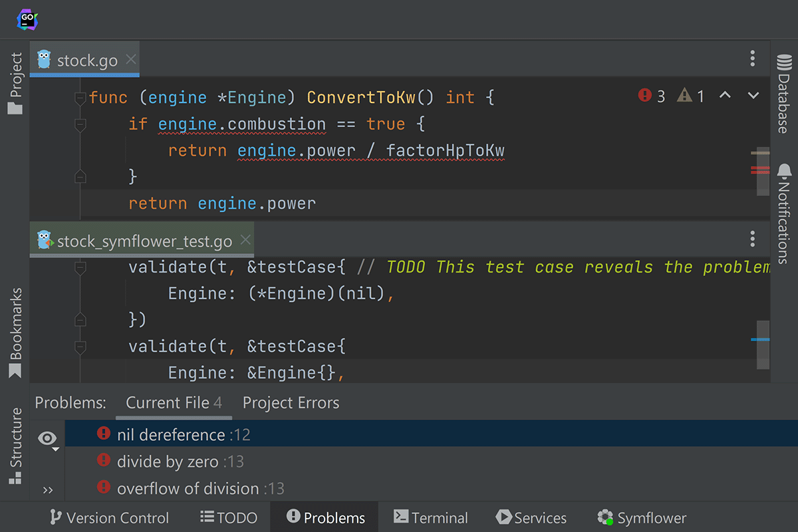This screenshot has width=798, height=532.
Task: Collapse first validate testCase block
Action: (x=80, y=268)
